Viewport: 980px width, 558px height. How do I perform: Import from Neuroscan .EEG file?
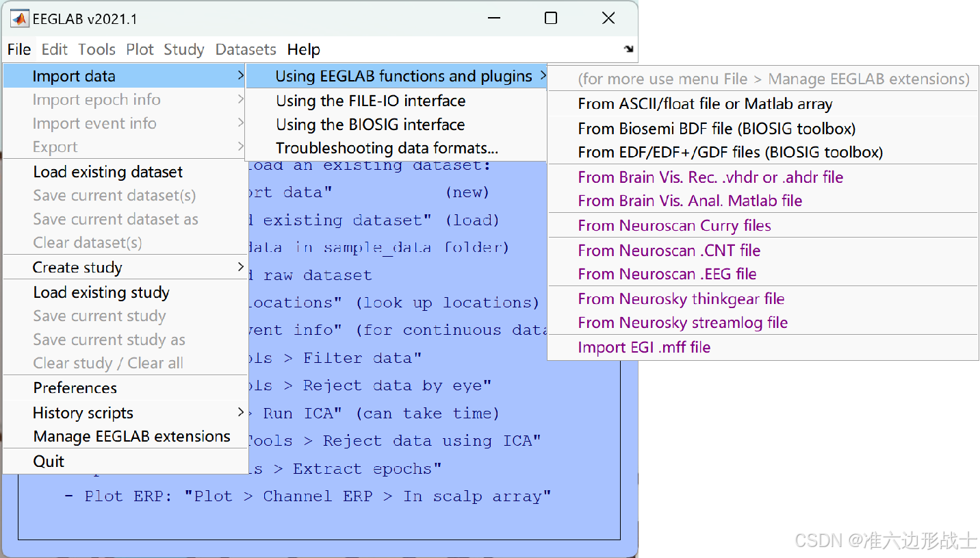pos(763,274)
